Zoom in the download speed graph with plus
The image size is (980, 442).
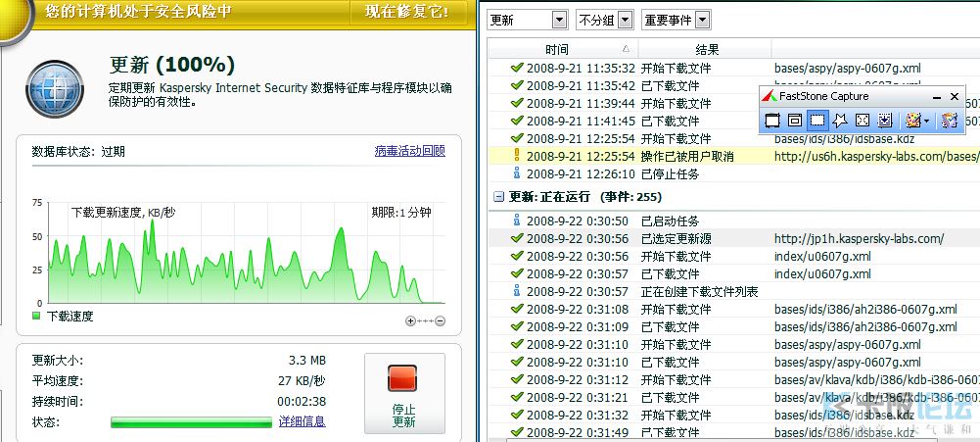pyautogui.click(x=410, y=321)
